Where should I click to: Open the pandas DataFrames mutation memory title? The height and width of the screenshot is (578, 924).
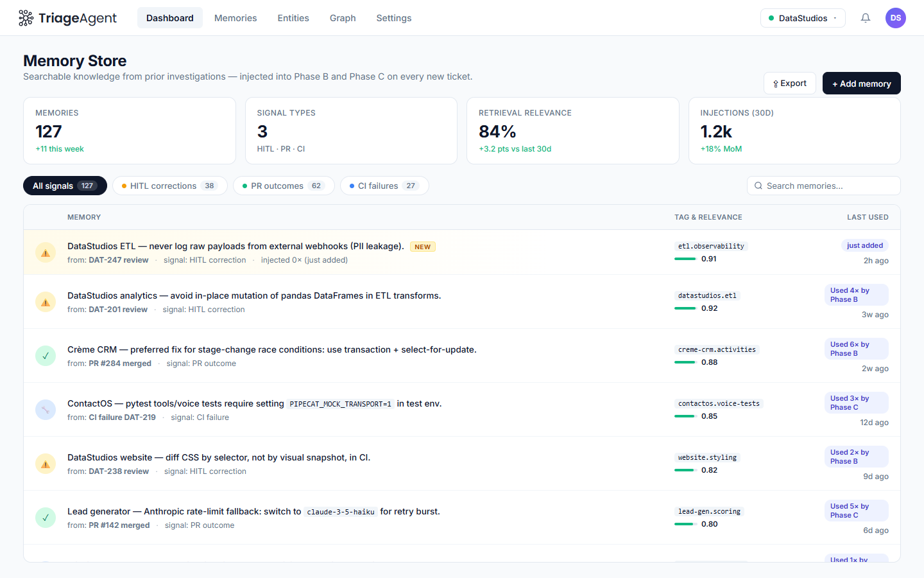pyautogui.click(x=254, y=295)
